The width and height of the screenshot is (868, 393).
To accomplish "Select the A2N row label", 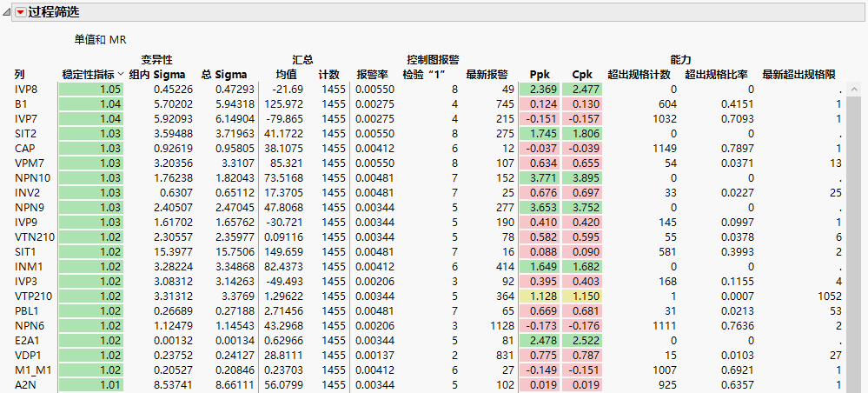I will (x=24, y=385).
